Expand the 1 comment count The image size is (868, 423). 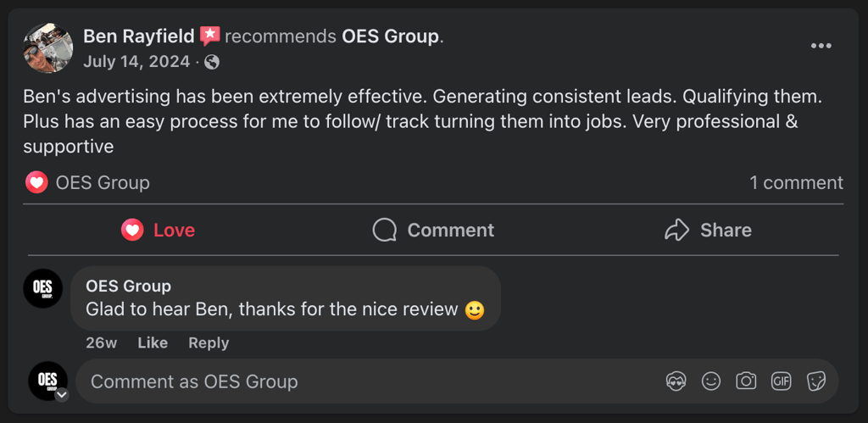(796, 182)
